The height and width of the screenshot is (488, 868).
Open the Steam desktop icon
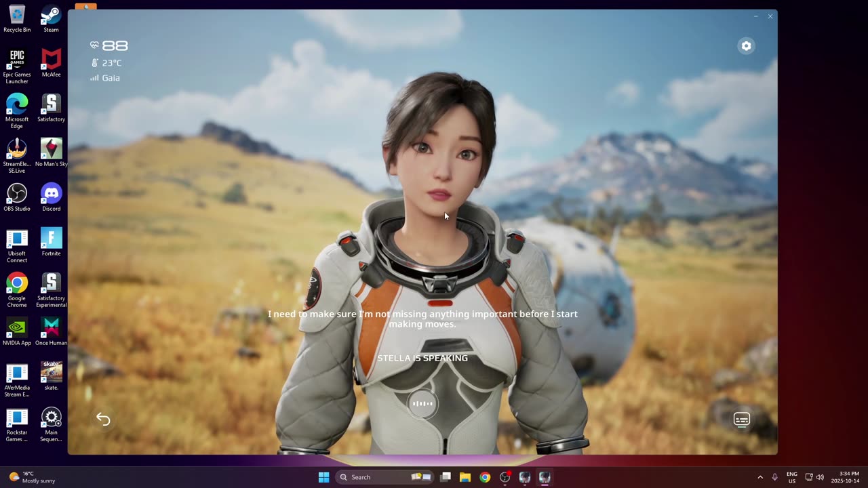coord(51,19)
